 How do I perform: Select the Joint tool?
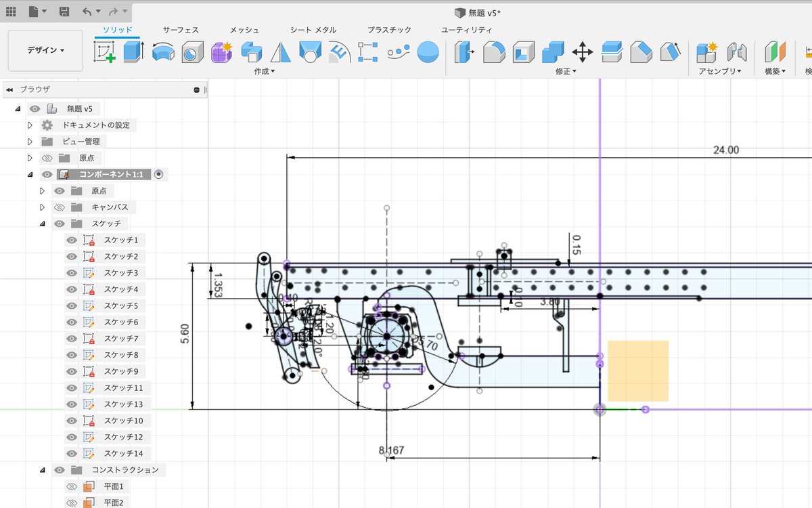click(736, 52)
